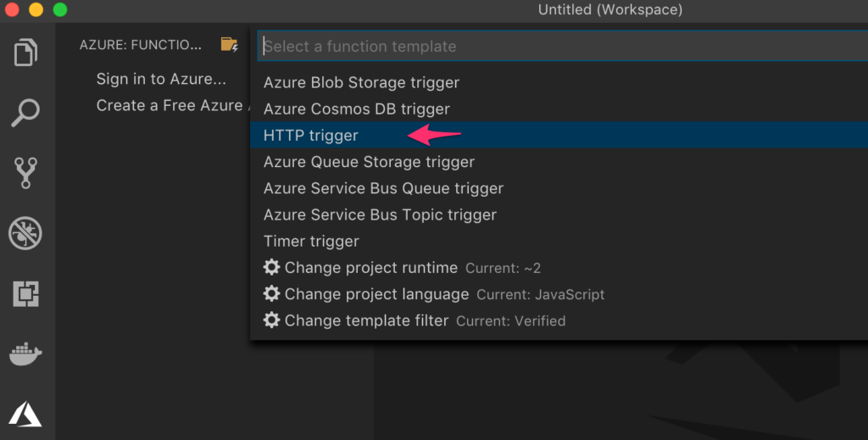Open the Azure view icon

[26, 414]
